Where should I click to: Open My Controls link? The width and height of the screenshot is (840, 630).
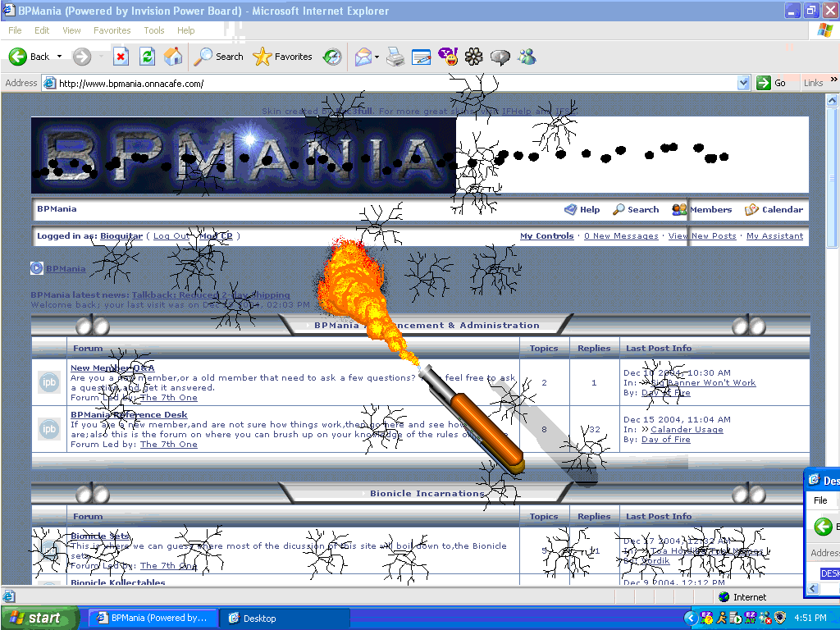546,235
